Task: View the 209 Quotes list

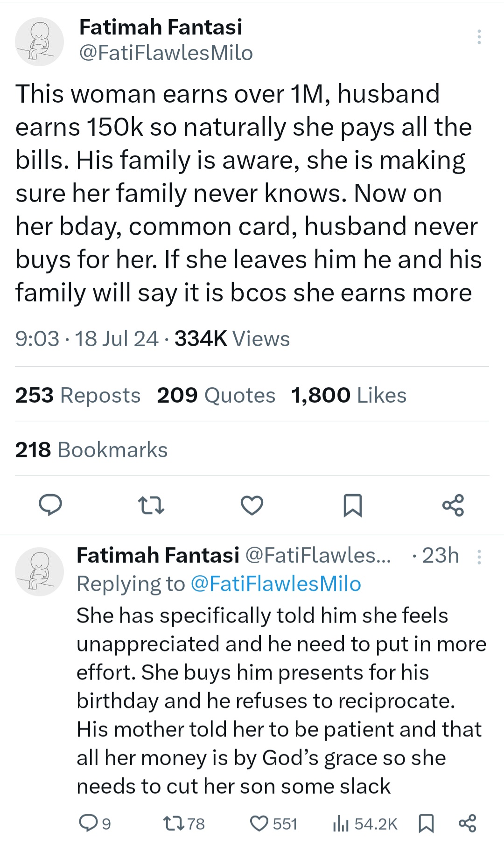Action: tap(216, 395)
